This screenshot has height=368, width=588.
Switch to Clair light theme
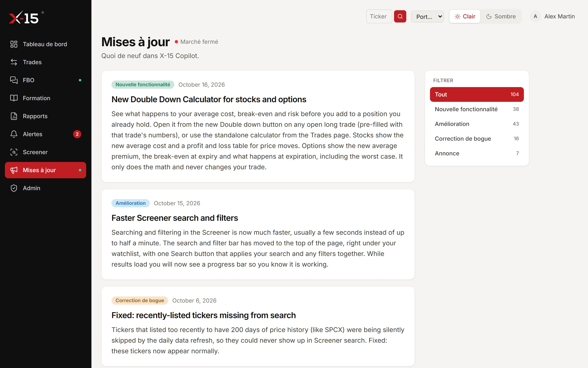[x=464, y=16]
